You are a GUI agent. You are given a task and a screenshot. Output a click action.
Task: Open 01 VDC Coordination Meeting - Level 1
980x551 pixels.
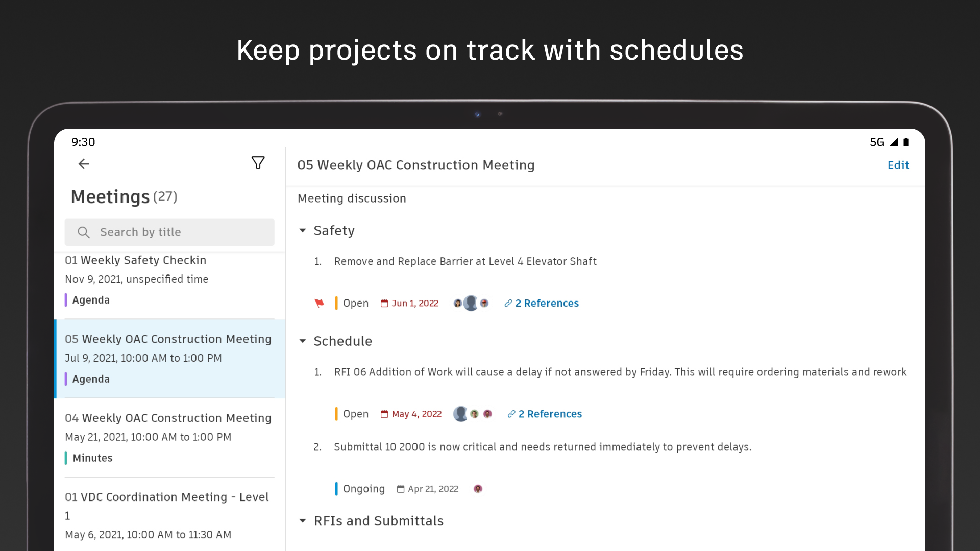click(168, 515)
